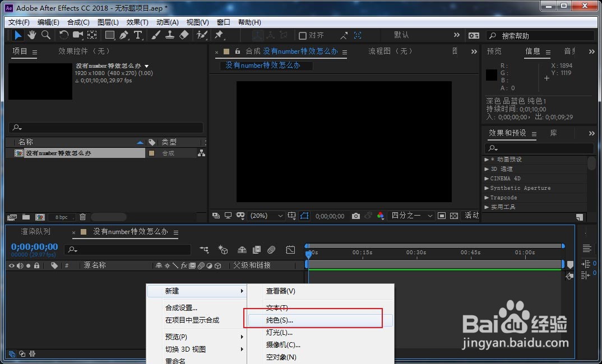Click the composition's tan label color swatch
This screenshot has width=602, height=364.
tap(151, 153)
